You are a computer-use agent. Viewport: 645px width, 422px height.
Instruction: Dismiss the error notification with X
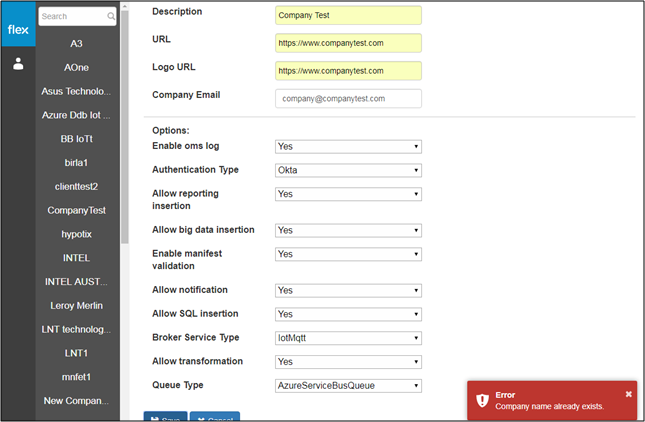click(x=628, y=394)
